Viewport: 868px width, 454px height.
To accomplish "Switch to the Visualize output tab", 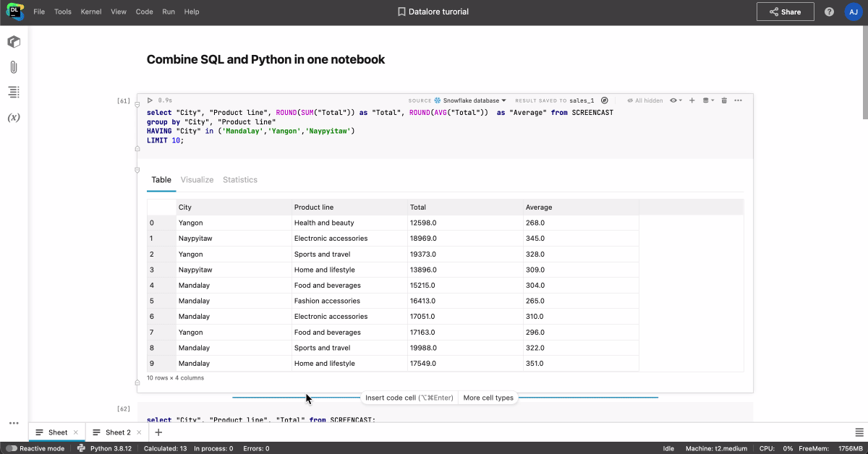I will [197, 180].
